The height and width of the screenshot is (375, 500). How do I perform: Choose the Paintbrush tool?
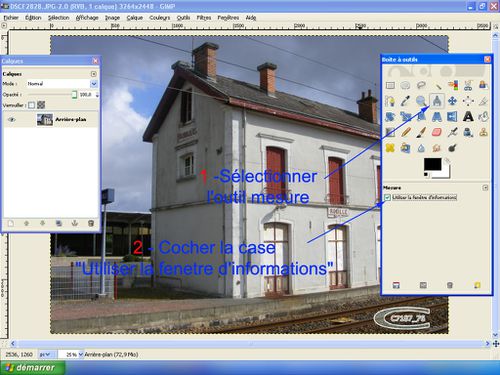point(421,132)
